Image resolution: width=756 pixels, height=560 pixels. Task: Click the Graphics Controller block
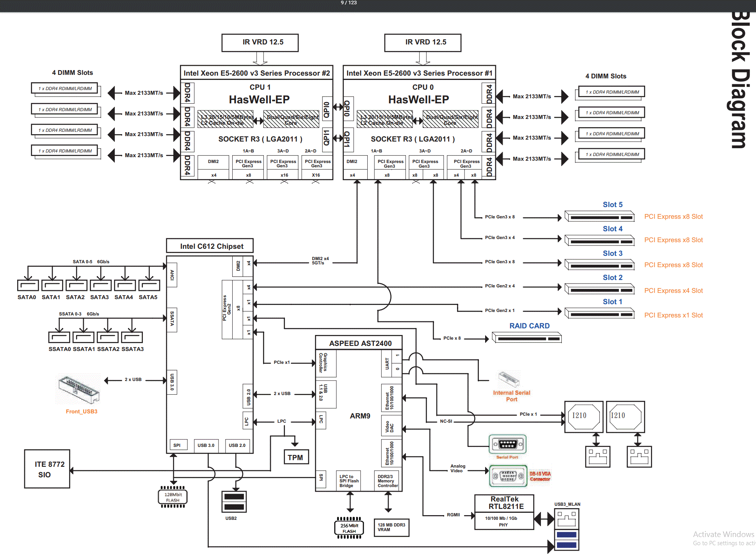click(326, 363)
